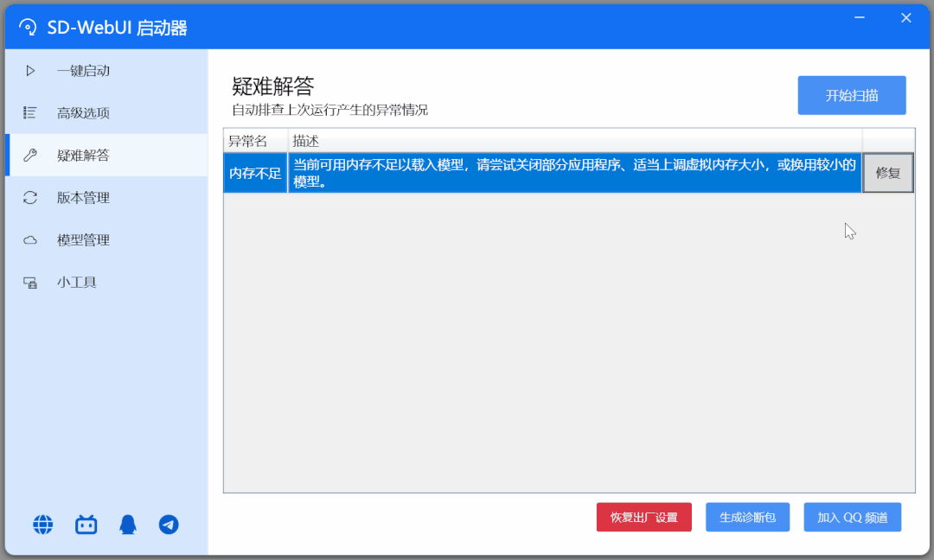Click the cloud icon next to 模型管理
The width and height of the screenshot is (934, 560).
pyautogui.click(x=29, y=239)
